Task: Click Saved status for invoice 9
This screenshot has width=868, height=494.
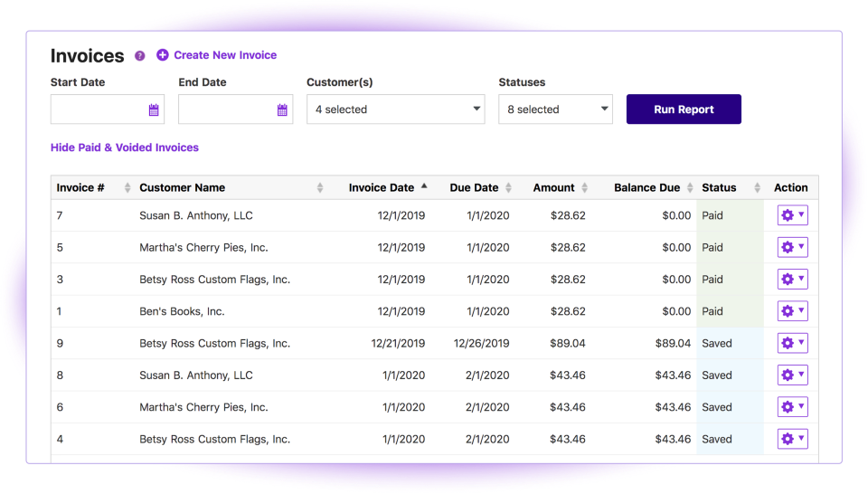Action: tap(717, 344)
